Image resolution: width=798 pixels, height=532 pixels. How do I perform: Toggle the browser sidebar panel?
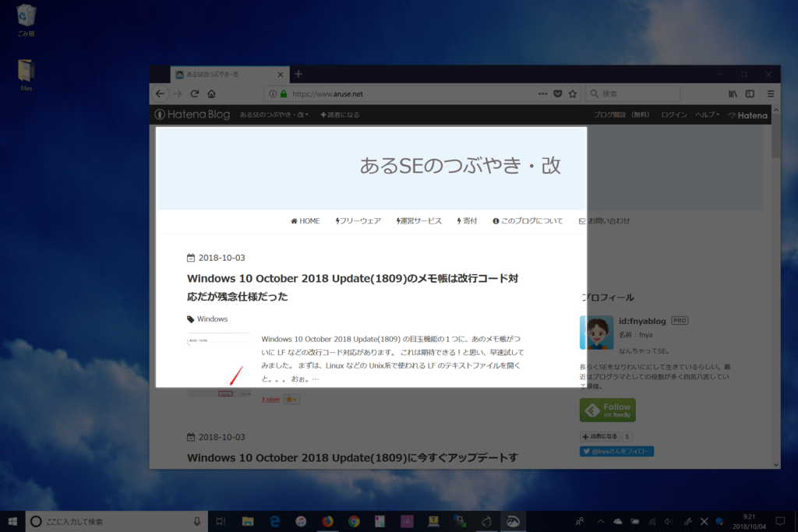pos(749,93)
